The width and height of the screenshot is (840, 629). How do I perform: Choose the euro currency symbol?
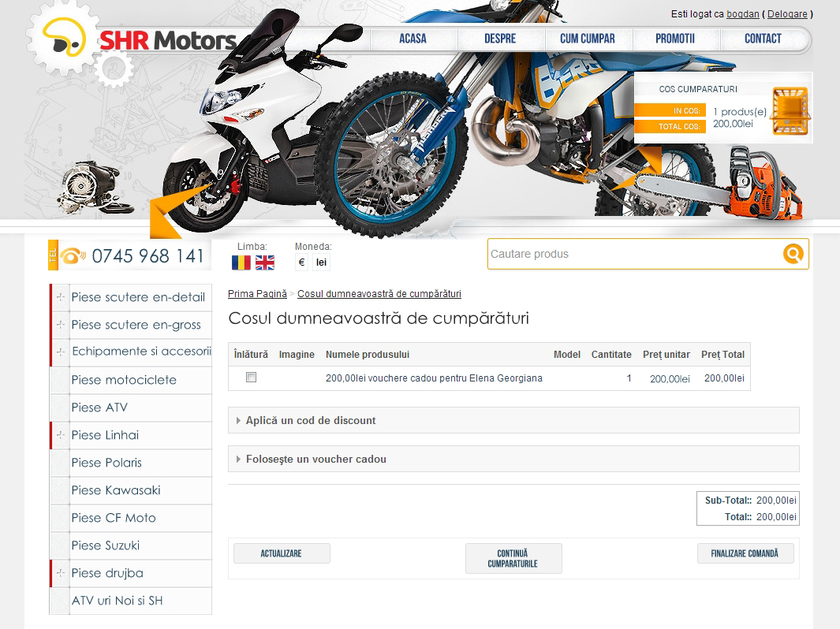tap(301, 262)
